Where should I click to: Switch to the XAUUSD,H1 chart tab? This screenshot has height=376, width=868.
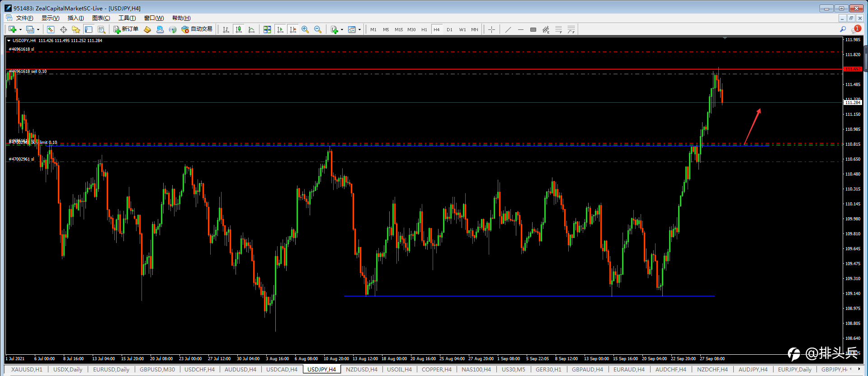coord(27,370)
